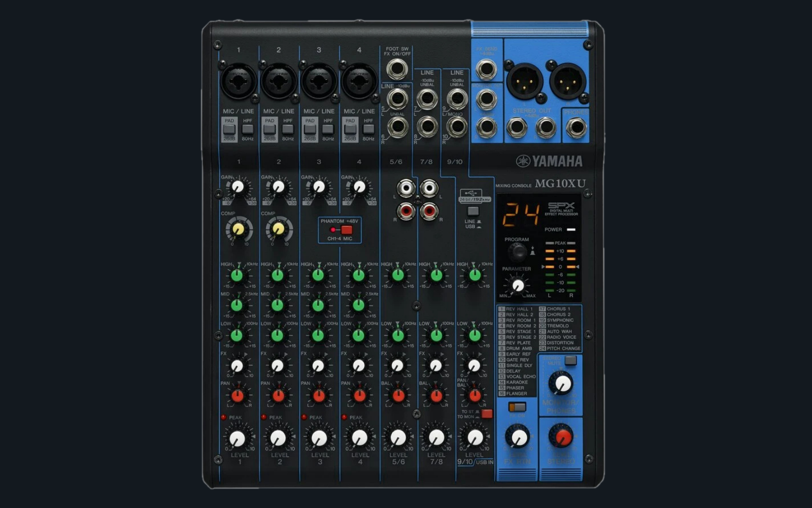
Task: Click channel 5/6 BAL knob
Action: pos(398,396)
